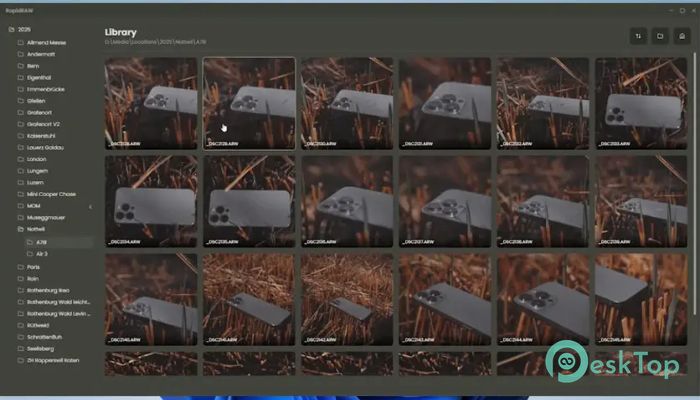Open the Lungern folder
Viewport: 700px width, 400px height.
(38, 171)
